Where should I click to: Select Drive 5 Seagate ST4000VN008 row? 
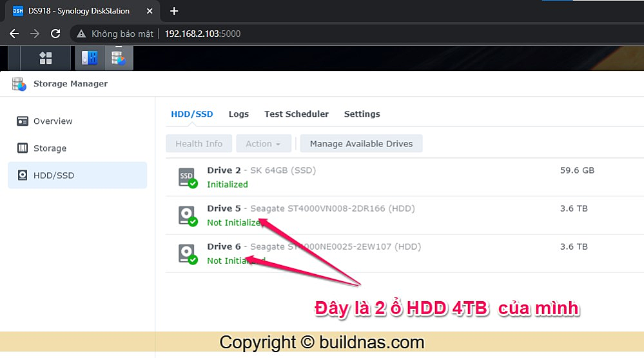coord(405,215)
